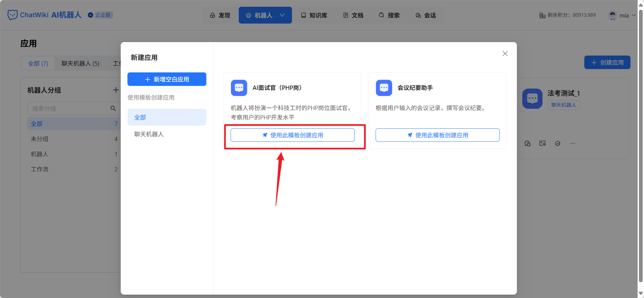The width and height of the screenshot is (644, 298).
Task: Switch to the 全部 (7) applications tab
Action: click(38, 63)
